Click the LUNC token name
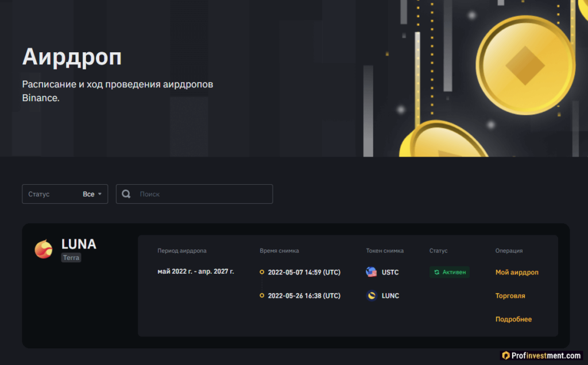 pyautogui.click(x=390, y=296)
